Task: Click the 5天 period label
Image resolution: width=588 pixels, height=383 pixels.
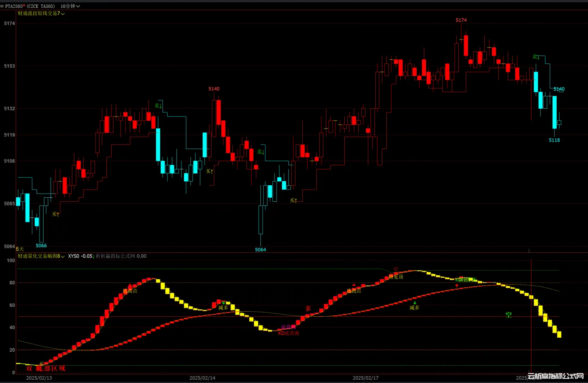Action: (x=20, y=249)
